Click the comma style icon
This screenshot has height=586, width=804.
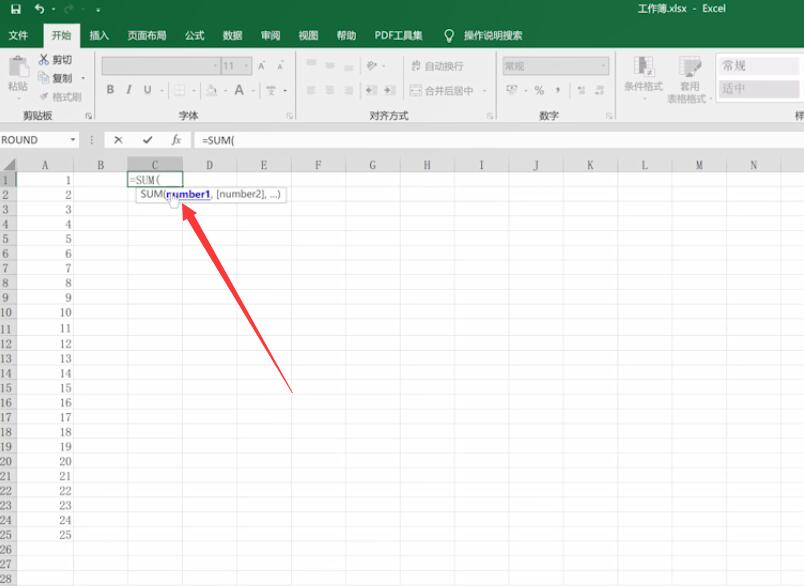point(558,90)
